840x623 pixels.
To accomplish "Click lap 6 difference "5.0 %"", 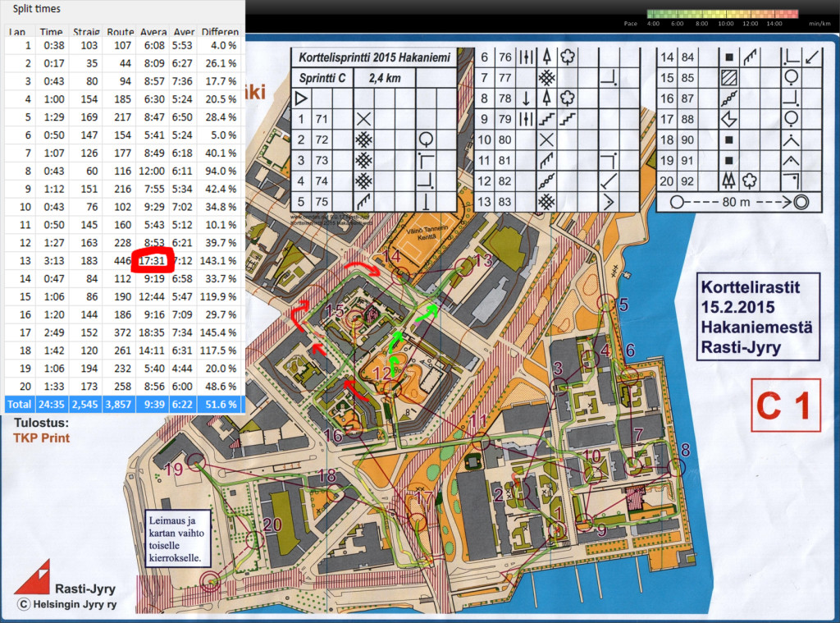I will point(223,135).
